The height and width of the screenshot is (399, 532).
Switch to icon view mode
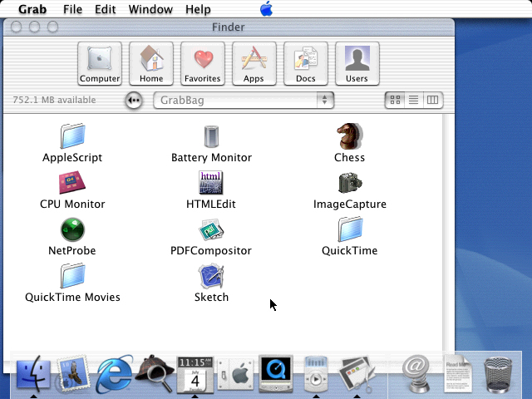point(395,100)
